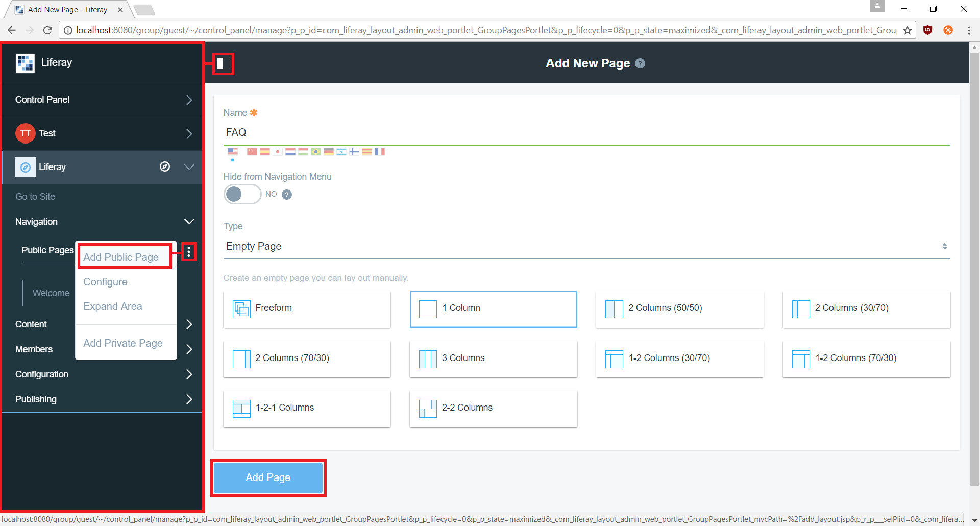Open the kebab menu next to Public Pages
This screenshot has height=526, width=980.
(189, 251)
